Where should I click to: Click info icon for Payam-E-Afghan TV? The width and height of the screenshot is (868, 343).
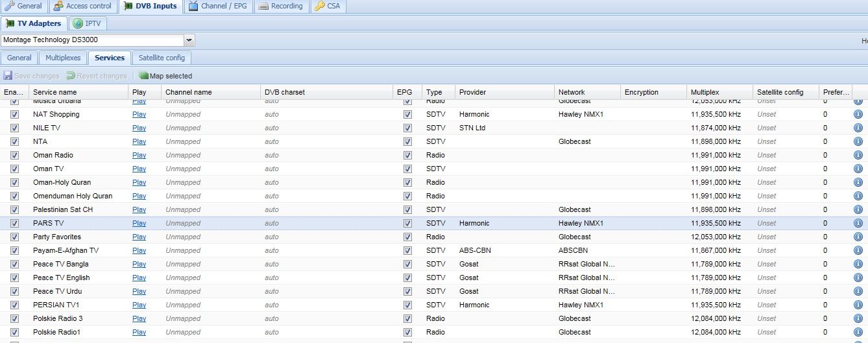tap(858, 250)
